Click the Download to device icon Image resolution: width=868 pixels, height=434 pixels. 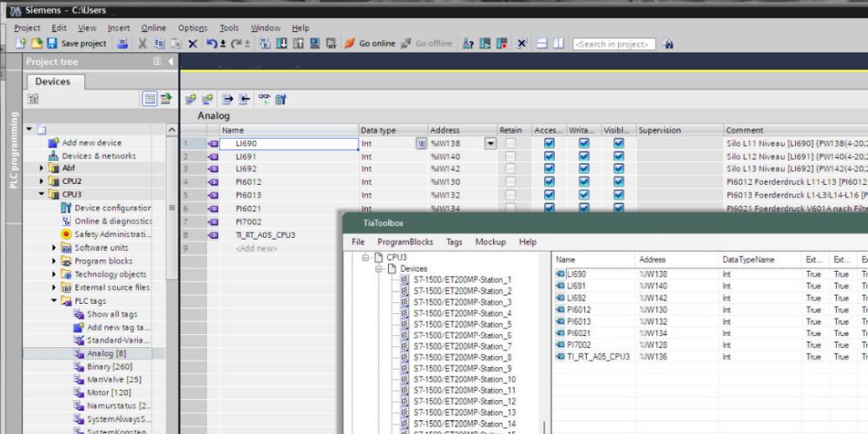(281, 43)
